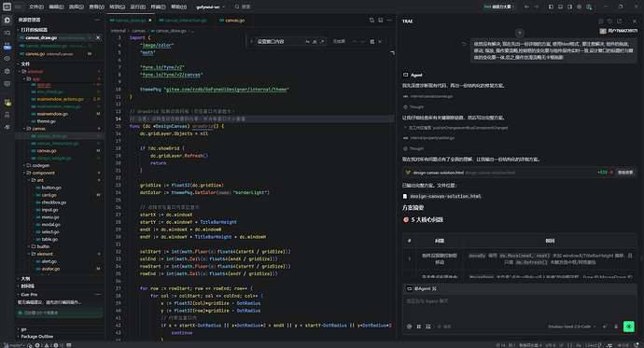
Task: Open settings gear icon in title bar
Action: pyautogui.click(x=579, y=7)
